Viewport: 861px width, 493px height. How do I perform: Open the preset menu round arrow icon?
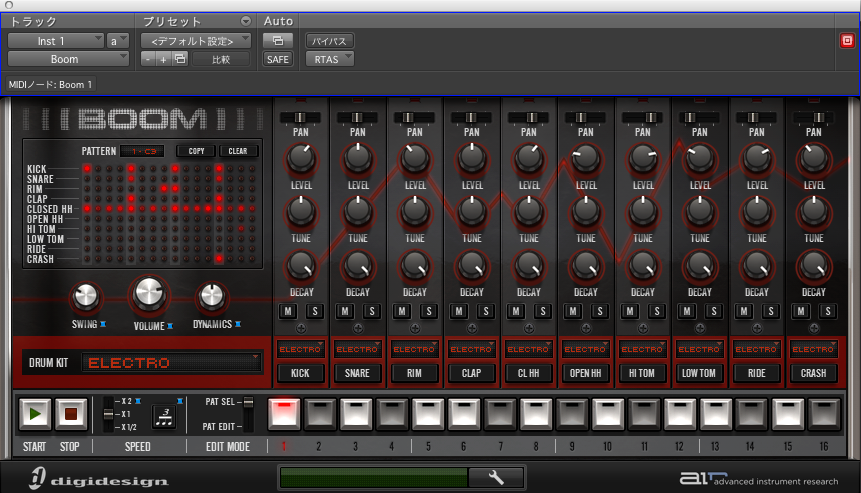(245, 21)
